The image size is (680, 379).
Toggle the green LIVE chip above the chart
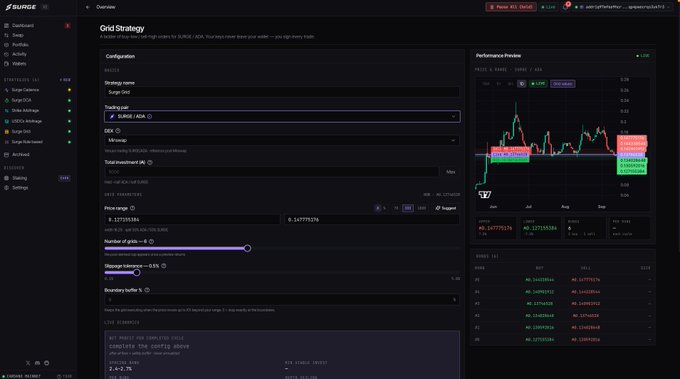538,84
